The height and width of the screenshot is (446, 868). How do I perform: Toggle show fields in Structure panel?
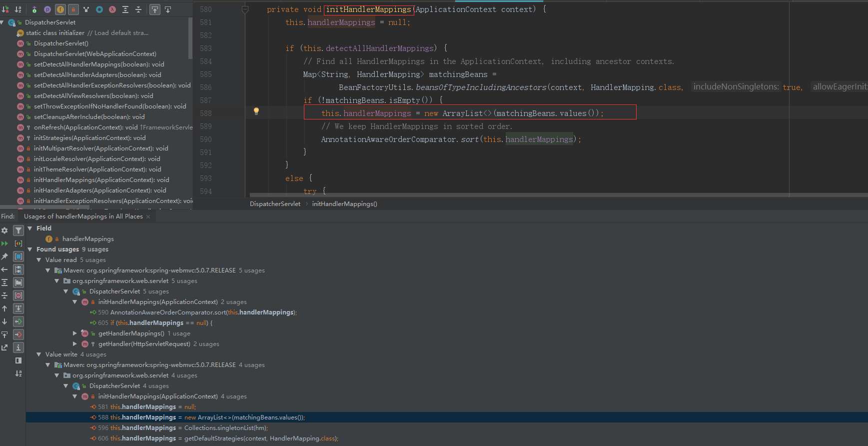pos(60,9)
